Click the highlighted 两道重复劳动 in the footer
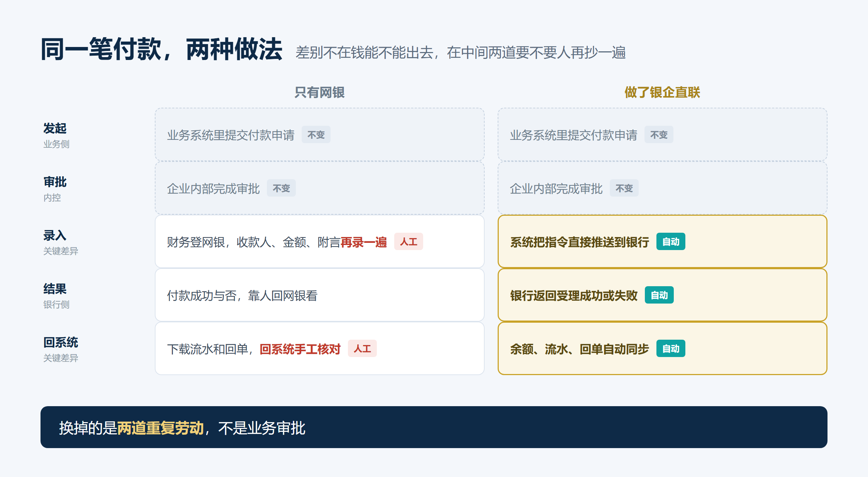 (161, 428)
